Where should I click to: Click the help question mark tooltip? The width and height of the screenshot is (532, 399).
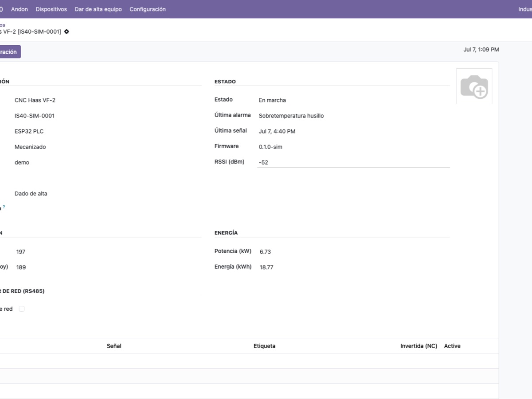coord(4,207)
